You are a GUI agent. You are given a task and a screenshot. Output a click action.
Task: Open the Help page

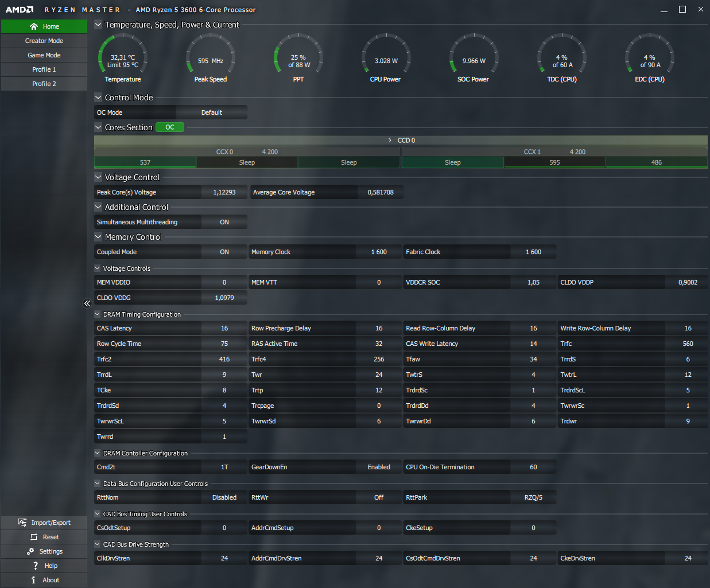point(44,566)
